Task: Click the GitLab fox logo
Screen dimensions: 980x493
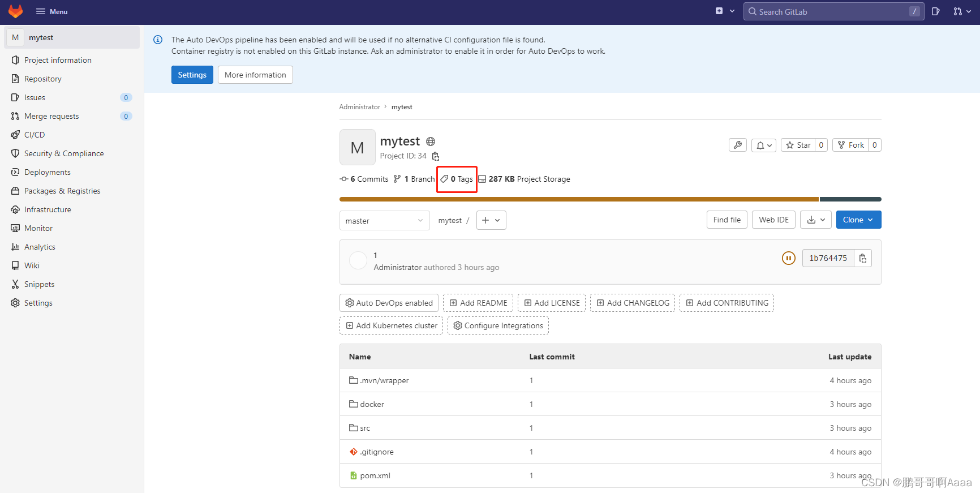Action: coord(15,11)
